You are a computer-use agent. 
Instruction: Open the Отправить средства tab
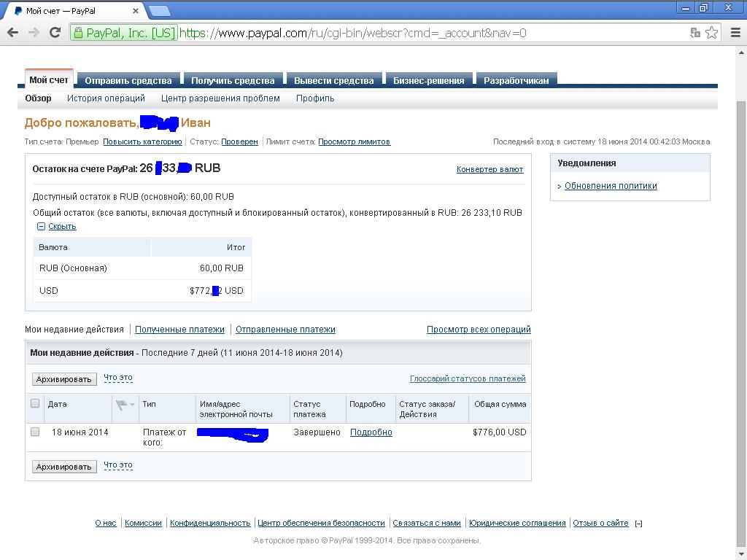pyautogui.click(x=128, y=80)
